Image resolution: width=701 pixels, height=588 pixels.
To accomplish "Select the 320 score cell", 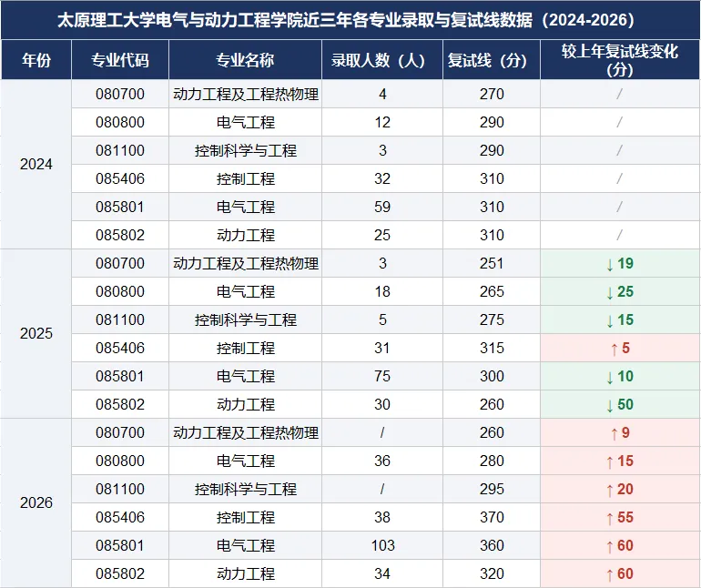I will click(492, 573).
